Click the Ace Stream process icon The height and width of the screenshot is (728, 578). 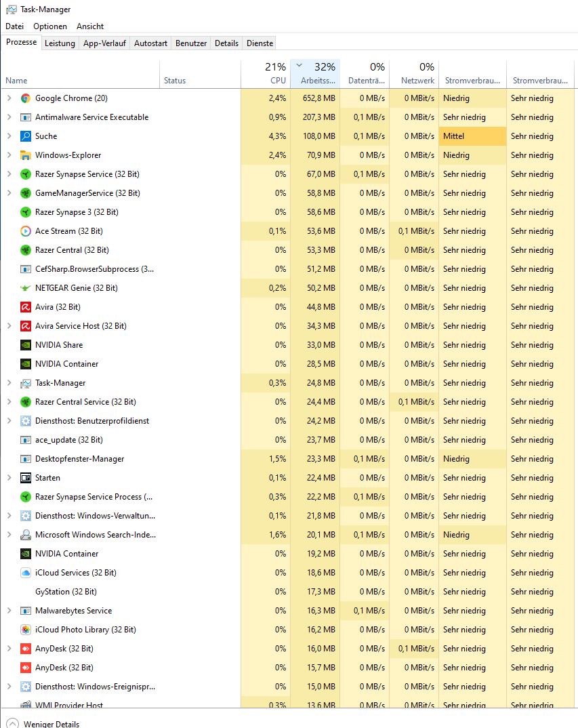point(26,230)
